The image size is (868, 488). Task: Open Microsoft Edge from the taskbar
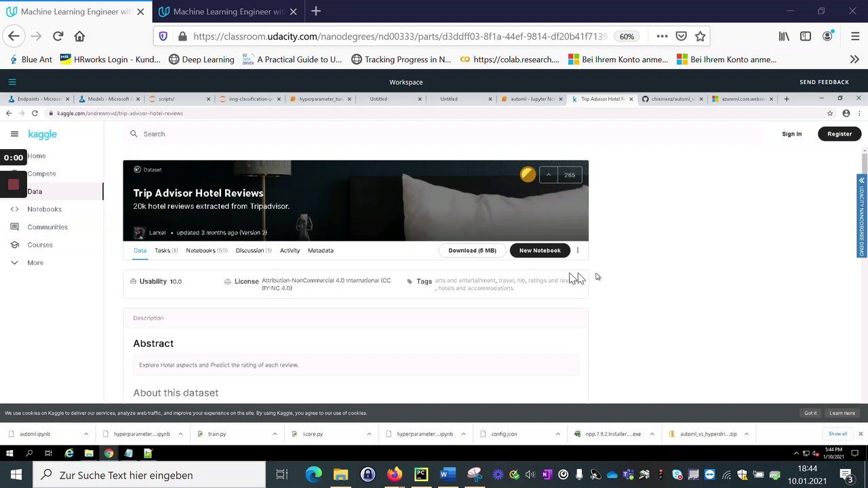(x=313, y=474)
